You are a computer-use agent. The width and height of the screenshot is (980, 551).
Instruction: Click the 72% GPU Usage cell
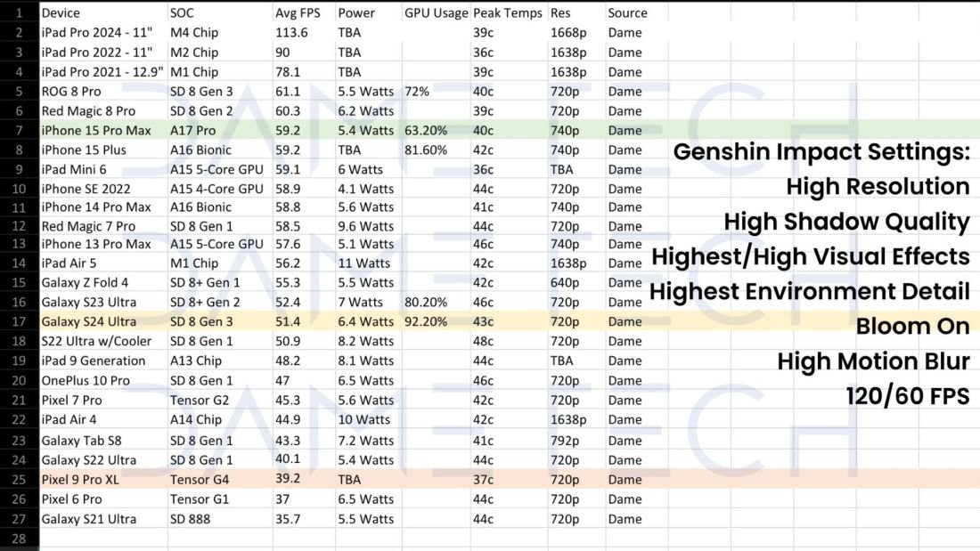(437, 91)
